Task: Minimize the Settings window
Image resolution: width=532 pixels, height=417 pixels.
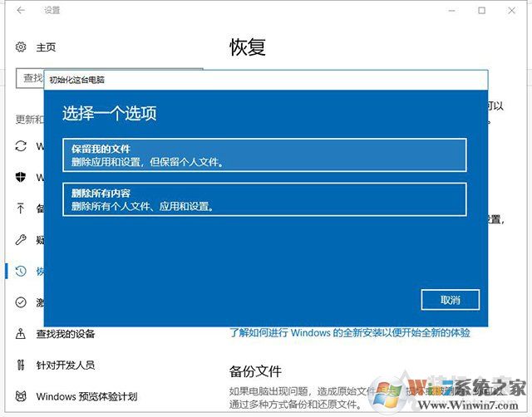Action: pos(451,11)
